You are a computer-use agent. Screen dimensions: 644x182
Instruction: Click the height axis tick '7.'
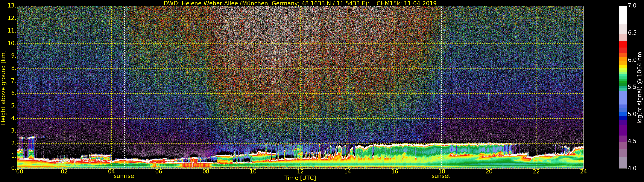[x=14, y=81]
